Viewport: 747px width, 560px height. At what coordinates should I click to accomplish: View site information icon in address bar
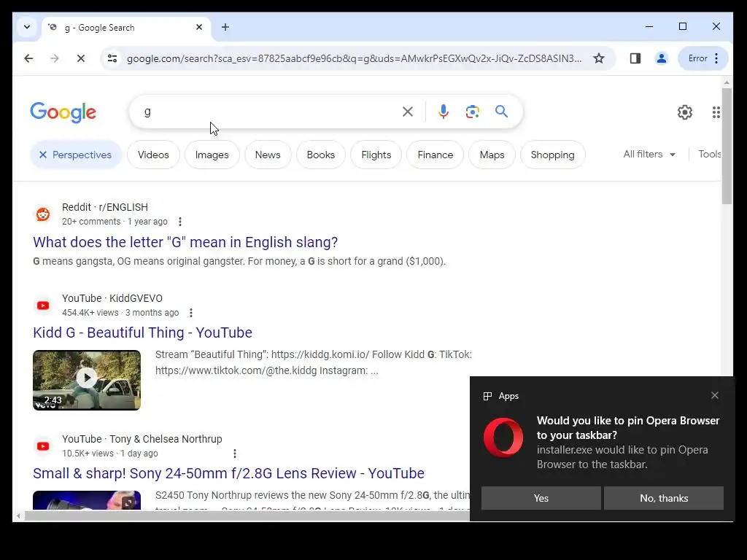tap(112, 58)
